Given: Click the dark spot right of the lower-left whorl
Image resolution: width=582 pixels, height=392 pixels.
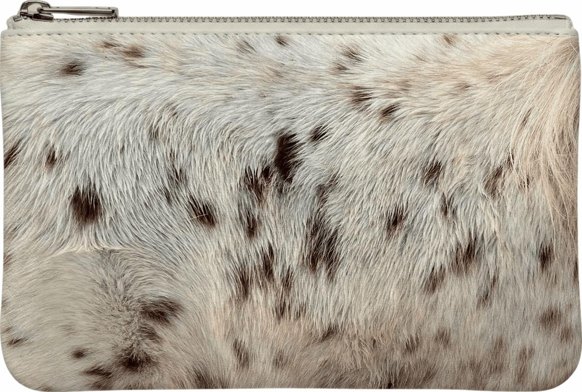Looking at the screenshot, I should 160,310.
